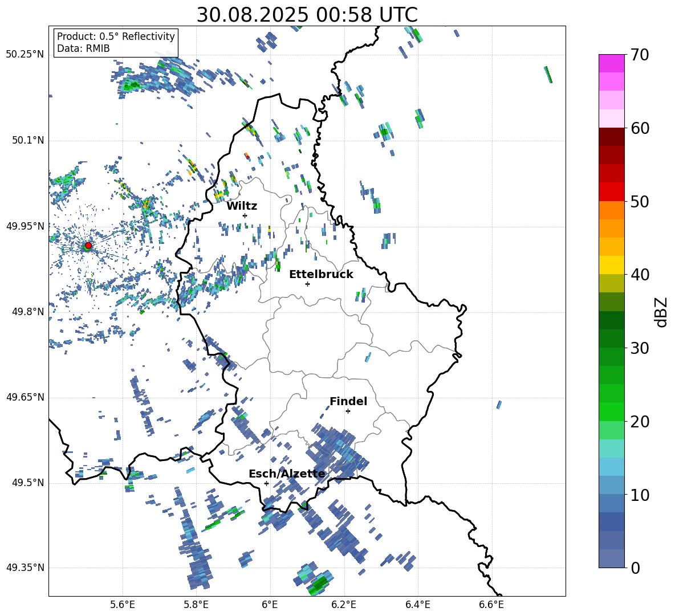Click the Ettelbruck station cross marker

coord(307,284)
